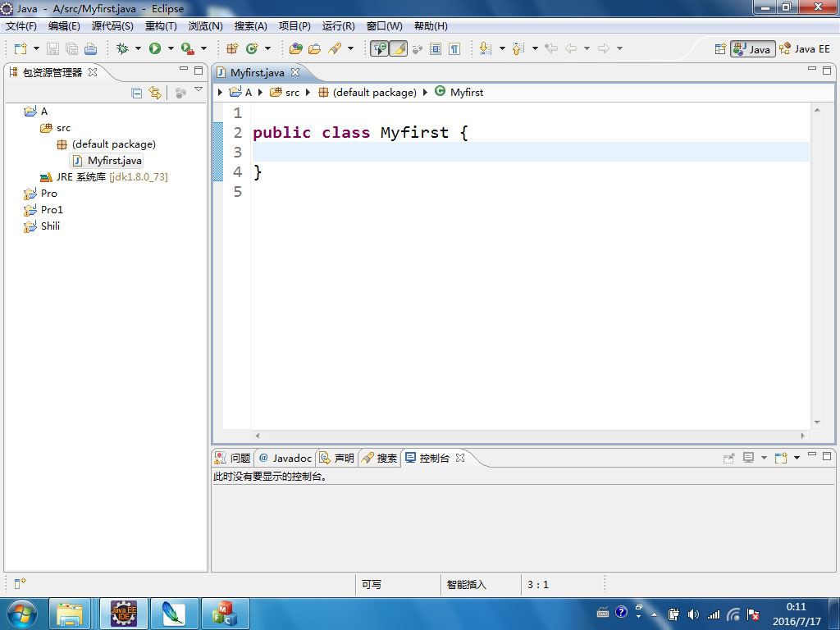Click the Open Type toolbar icon
The image size is (840, 630).
coord(295,48)
